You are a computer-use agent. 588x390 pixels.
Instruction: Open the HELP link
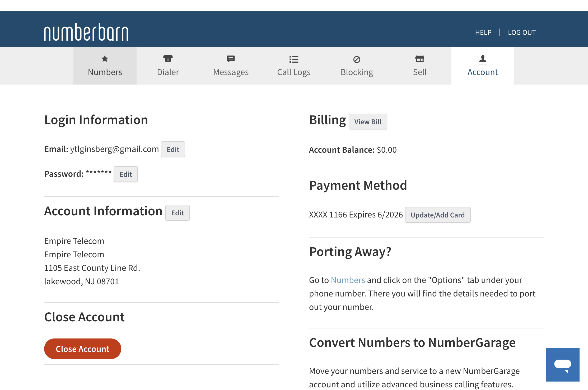tap(483, 32)
